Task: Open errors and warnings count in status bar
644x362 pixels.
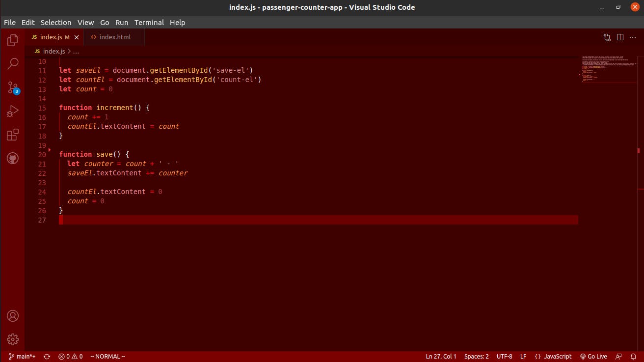Action: 70,357
